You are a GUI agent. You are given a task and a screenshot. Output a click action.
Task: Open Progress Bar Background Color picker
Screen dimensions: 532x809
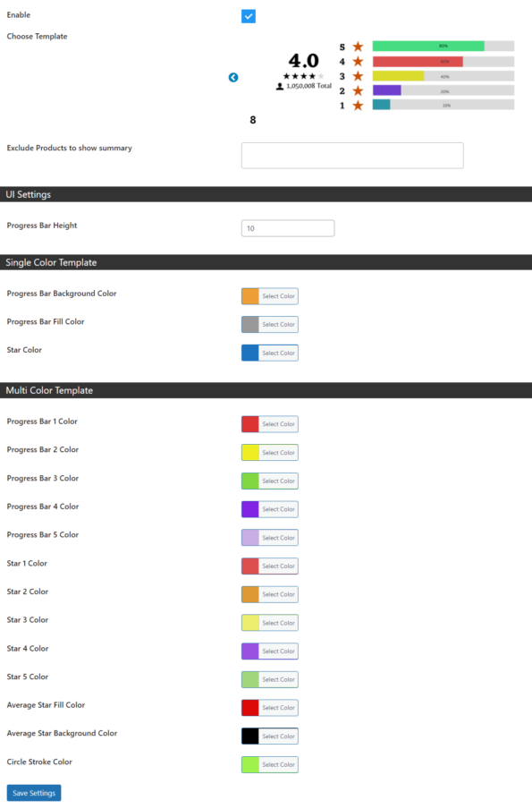tap(270, 296)
